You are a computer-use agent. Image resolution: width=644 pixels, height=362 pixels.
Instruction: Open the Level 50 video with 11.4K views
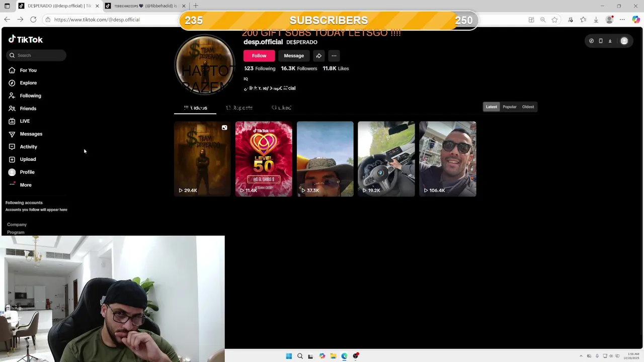[264, 159]
